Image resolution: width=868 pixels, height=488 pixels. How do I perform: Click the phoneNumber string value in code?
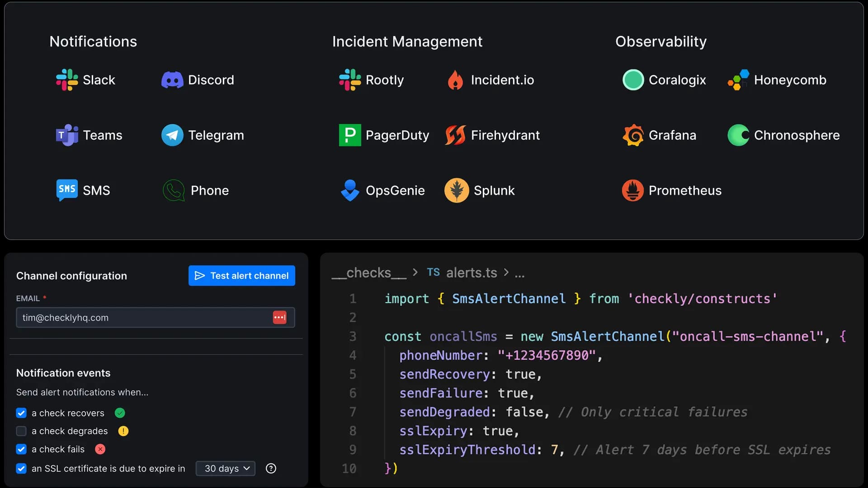tap(547, 356)
